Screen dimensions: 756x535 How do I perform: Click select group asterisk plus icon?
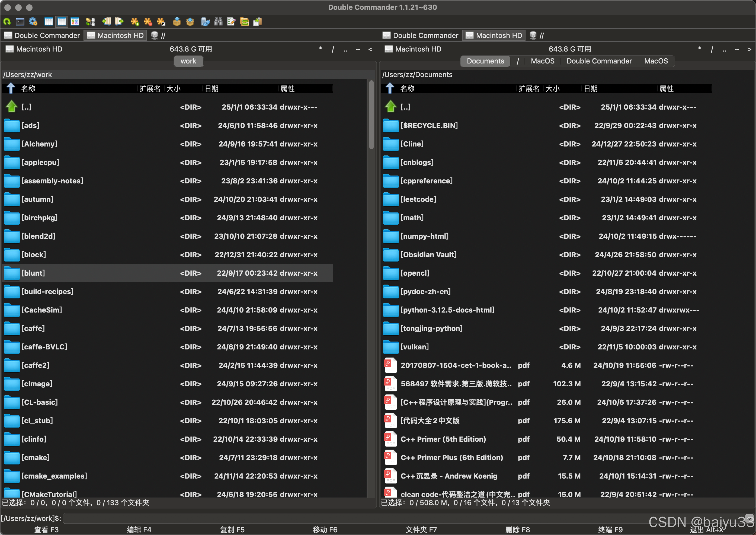(x=134, y=22)
